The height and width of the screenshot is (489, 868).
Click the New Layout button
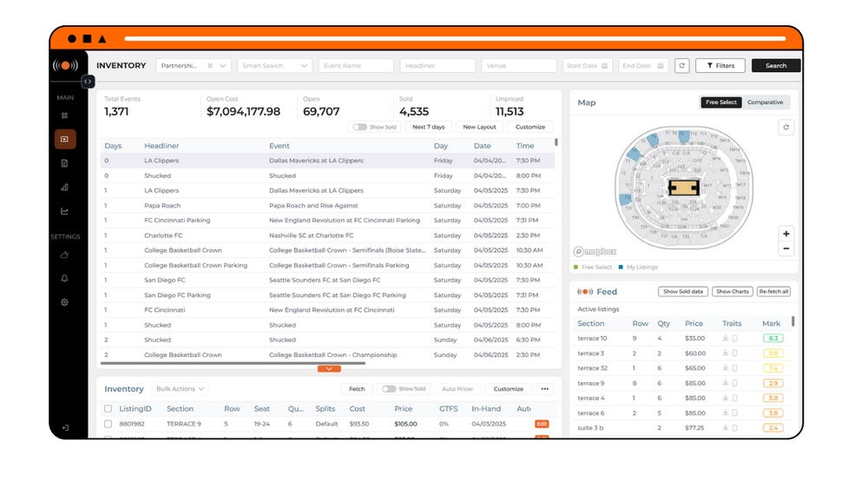pos(479,127)
